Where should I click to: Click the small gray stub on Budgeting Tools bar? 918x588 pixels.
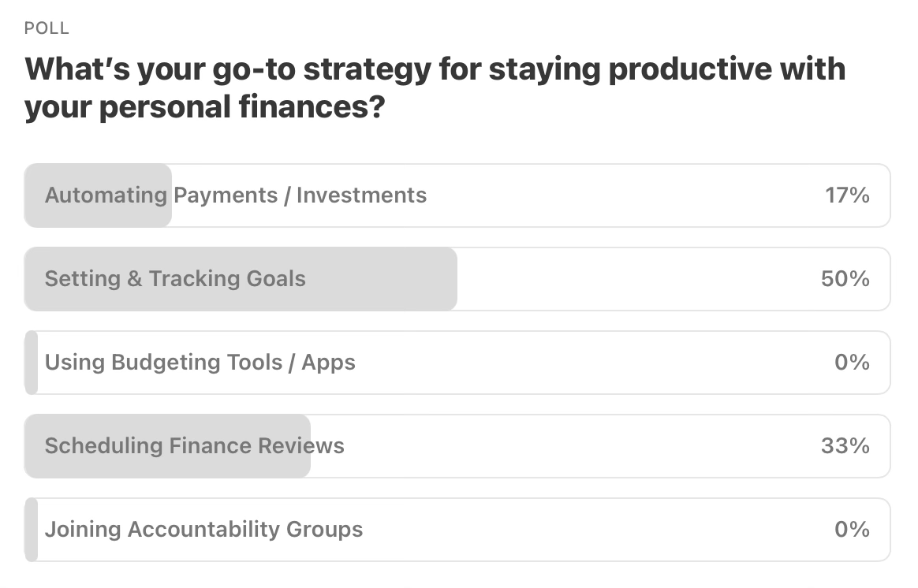[x=31, y=363]
